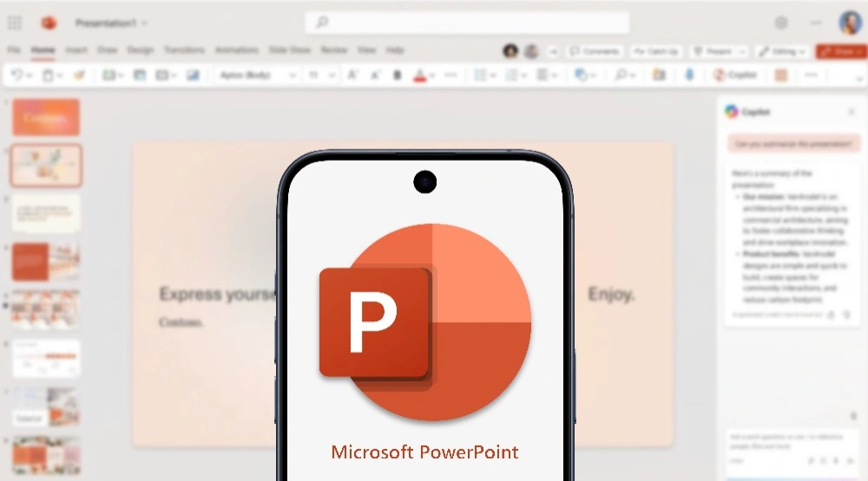Select the Home ribbon tab

(x=43, y=49)
